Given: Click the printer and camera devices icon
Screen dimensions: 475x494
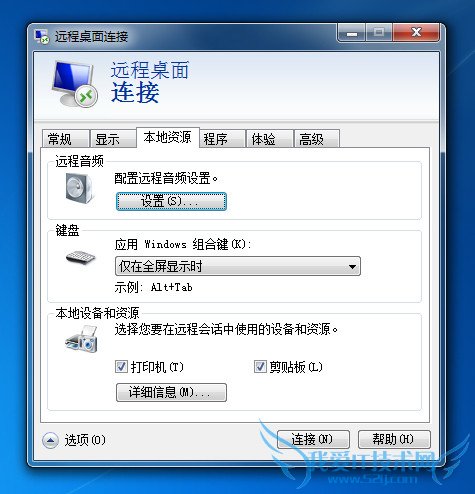Looking at the screenshot, I should (x=82, y=339).
